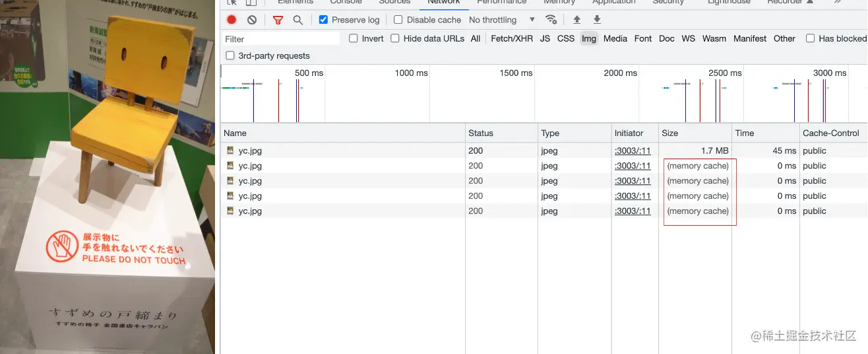Filter requests by Font type

[x=643, y=38]
